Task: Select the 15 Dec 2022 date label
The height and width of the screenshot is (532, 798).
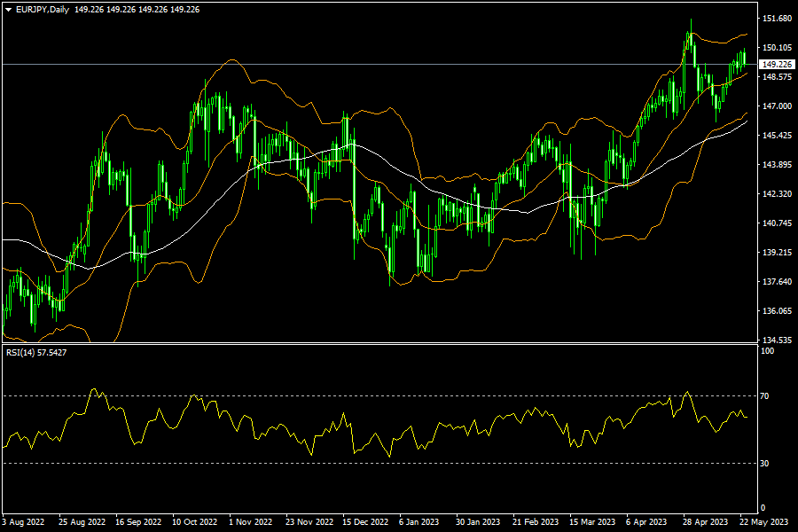Action: tap(365, 522)
